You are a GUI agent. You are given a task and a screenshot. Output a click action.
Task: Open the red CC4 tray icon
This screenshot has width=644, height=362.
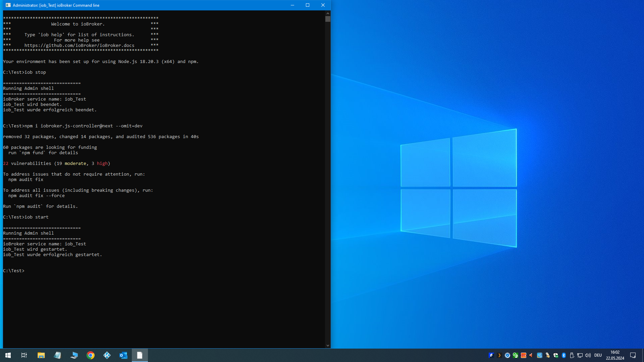click(524, 355)
